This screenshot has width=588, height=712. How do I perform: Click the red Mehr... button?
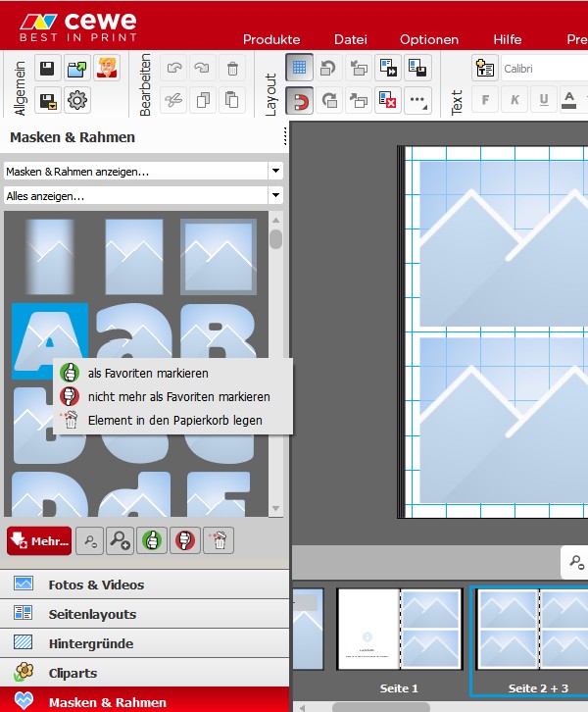tap(39, 540)
